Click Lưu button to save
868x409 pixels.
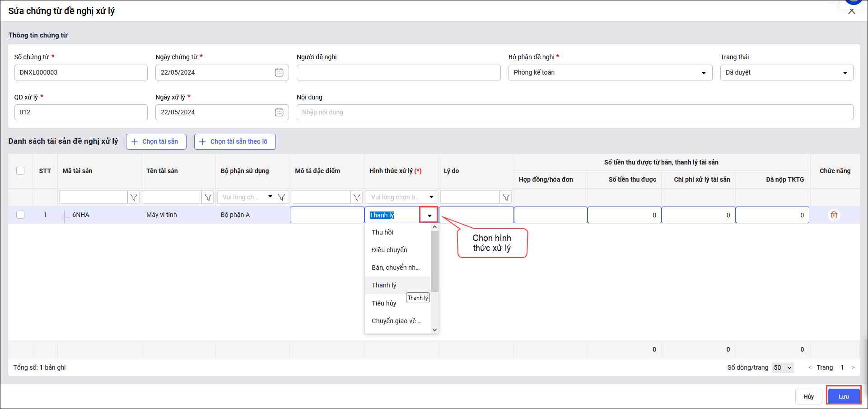pos(844,396)
